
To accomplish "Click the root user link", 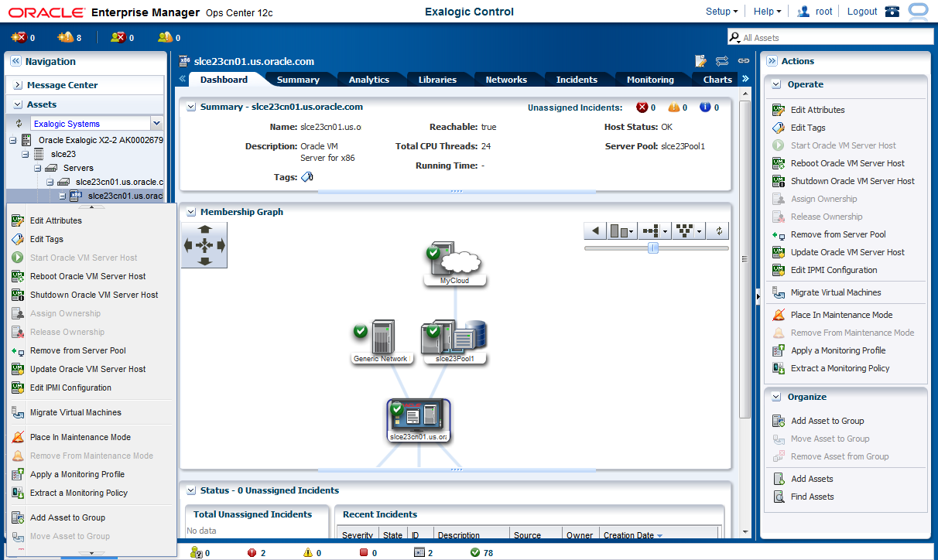I will pos(823,12).
